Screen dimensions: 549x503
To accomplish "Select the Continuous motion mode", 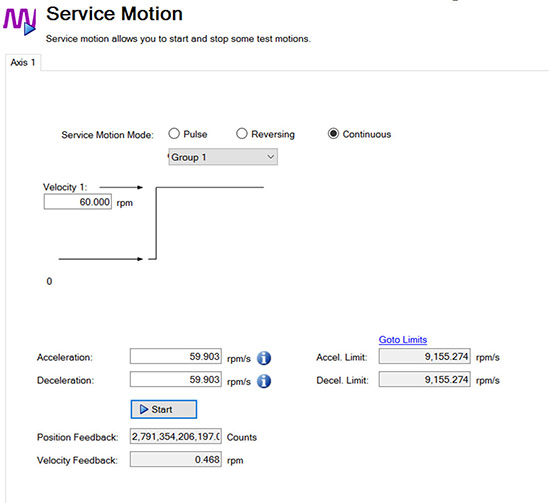I will (333, 134).
